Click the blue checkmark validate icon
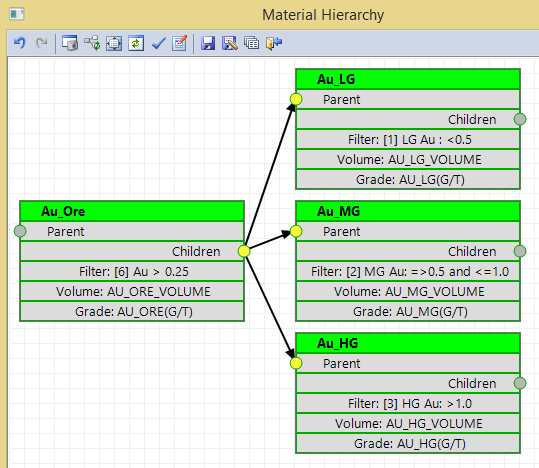 click(x=158, y=43)
